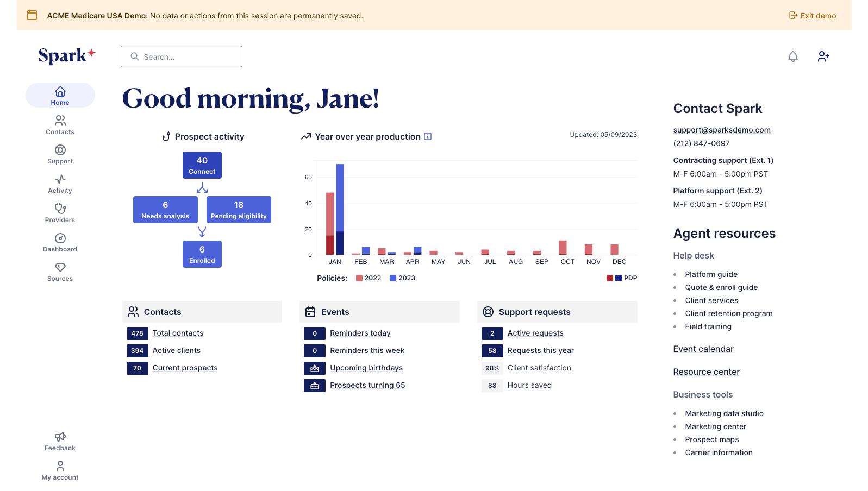
Task: Click the info icon beside Year over year production
Action: (x=428, y=136)
